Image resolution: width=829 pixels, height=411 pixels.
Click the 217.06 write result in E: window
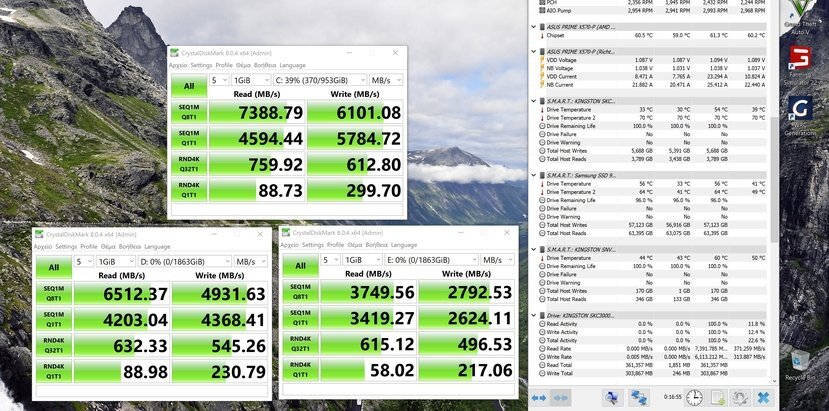(x=466, y=370)
